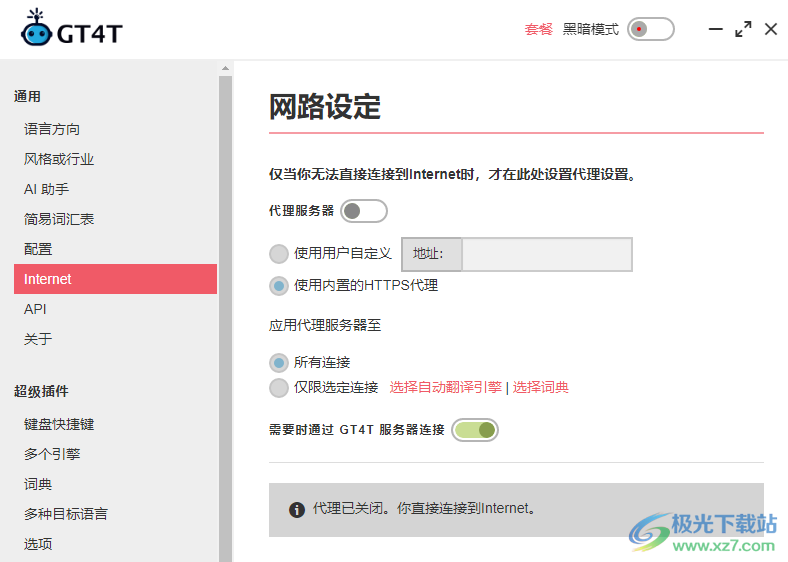Screen dimensions: 788x562
Task: Click the sidebar scrollbar up arrow
Action: pos(225,68)
